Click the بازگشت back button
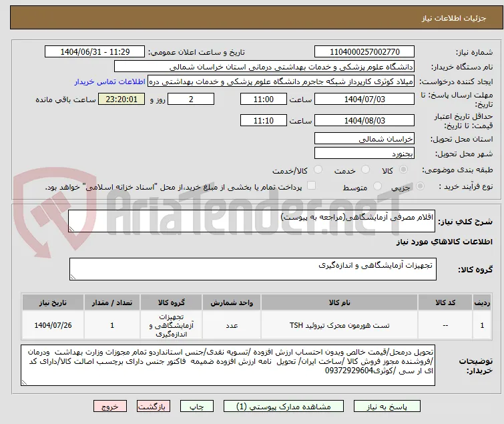 click(154, 407)
